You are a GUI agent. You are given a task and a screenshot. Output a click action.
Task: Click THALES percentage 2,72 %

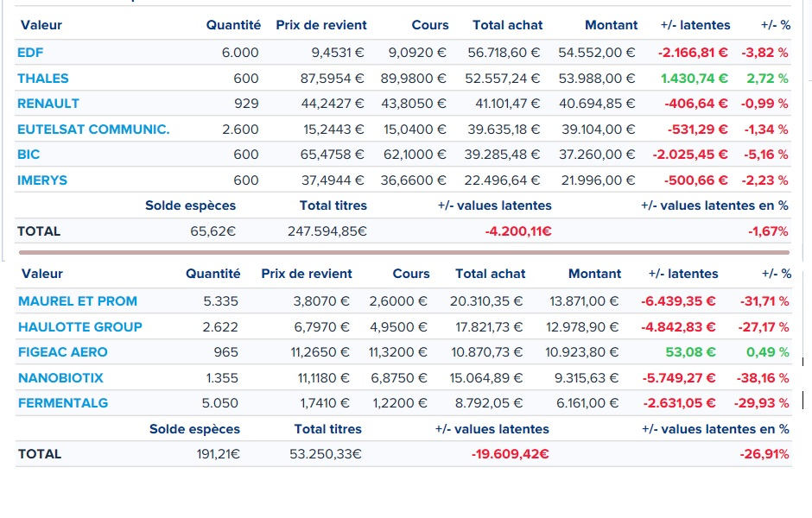coord(767,79)
